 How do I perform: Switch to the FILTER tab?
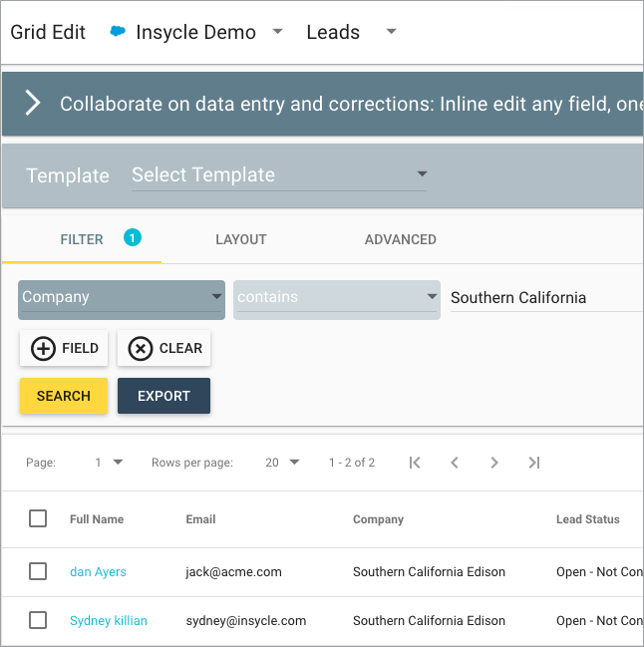[82, 239]
